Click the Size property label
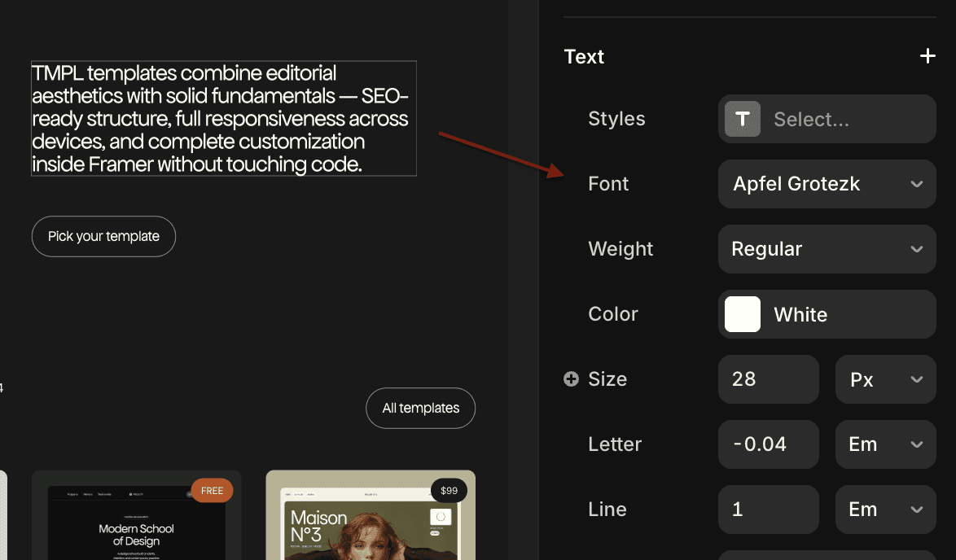The height and width of the screenshot is (560, 956). tap(607, 379)
